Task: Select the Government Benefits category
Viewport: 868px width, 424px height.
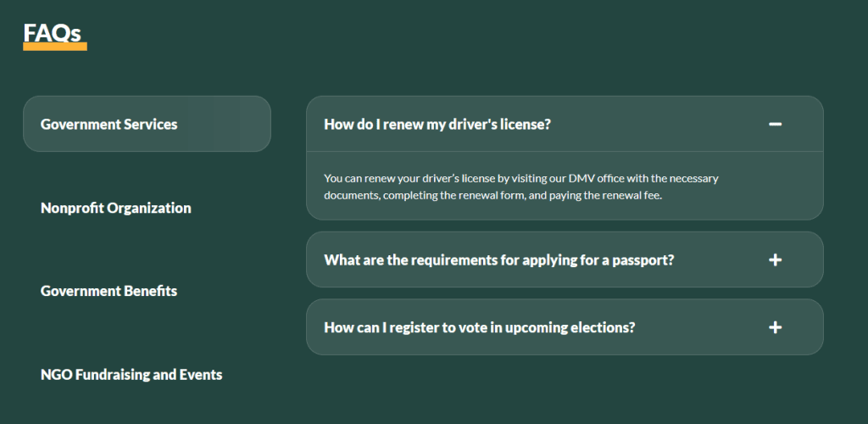Action: (x=108, y=291)
